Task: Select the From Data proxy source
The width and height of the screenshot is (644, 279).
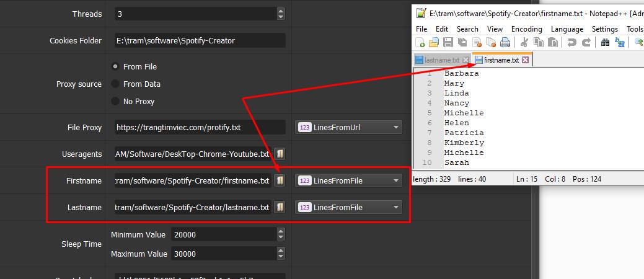Action: click(115, 84)
